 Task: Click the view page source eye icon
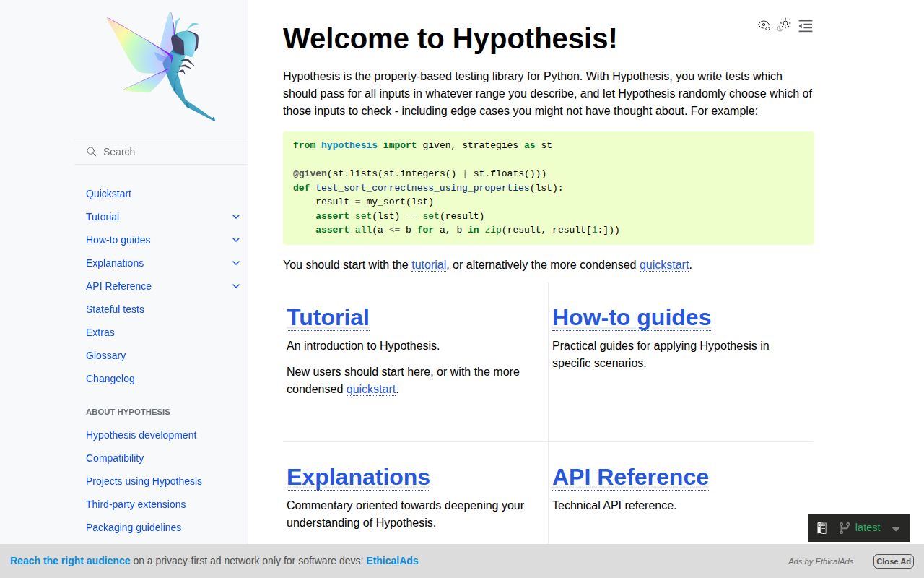tap(764, 25)
